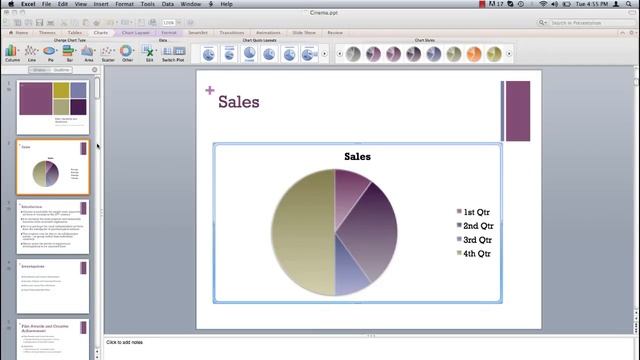Image resolution: width=640 pixels, height=360 pixels.
Task: Click the volume icon in menu bar
Action: coord(554,4)
